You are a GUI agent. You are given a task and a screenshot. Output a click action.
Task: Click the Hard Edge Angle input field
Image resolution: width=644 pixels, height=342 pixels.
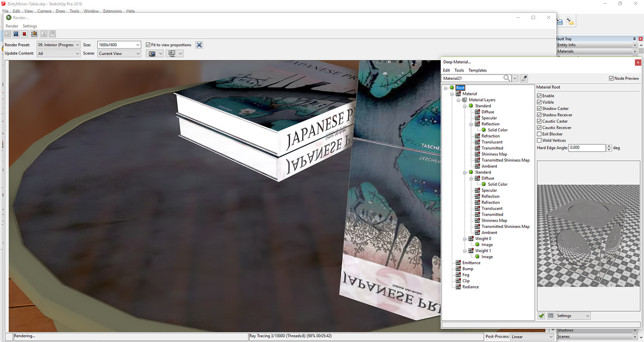click(x=587, y=148)
